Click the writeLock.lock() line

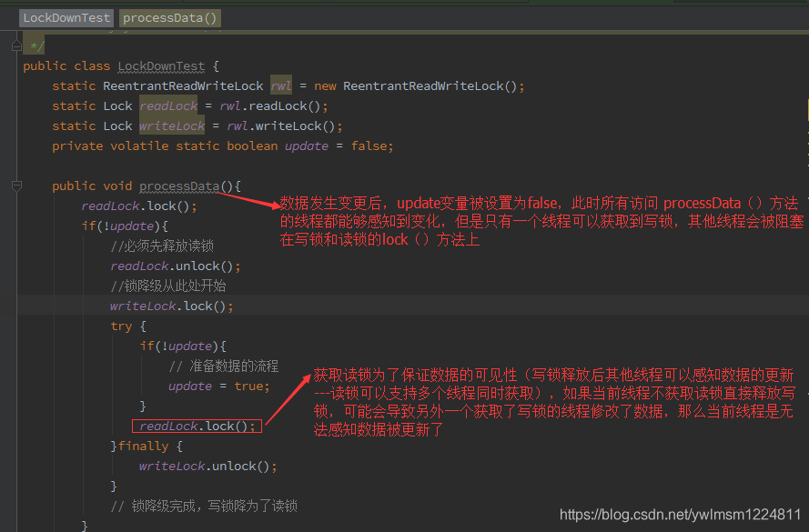tap(172, 306)
